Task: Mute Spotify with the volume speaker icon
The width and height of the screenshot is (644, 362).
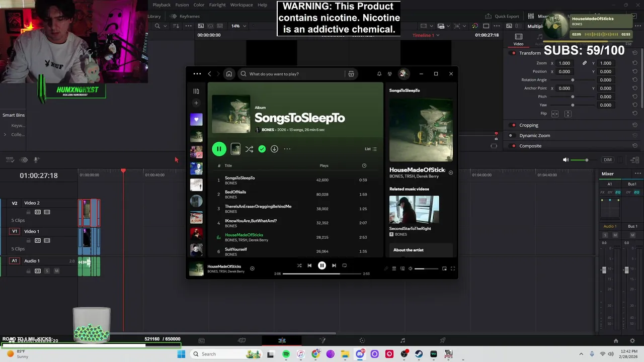Action: click(x=411, y=268)
